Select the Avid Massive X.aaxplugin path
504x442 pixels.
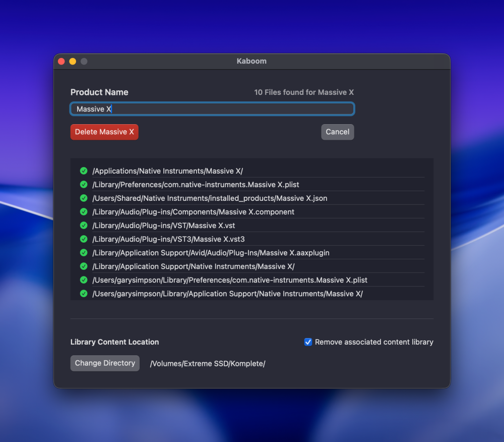click(x=211, y=253)
